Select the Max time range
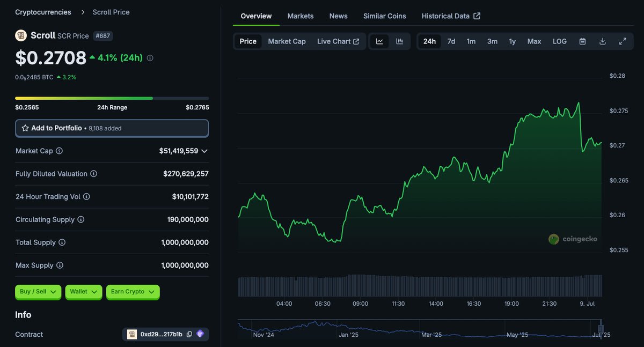This screenshot has height=347, width=644. click(534, 41)
